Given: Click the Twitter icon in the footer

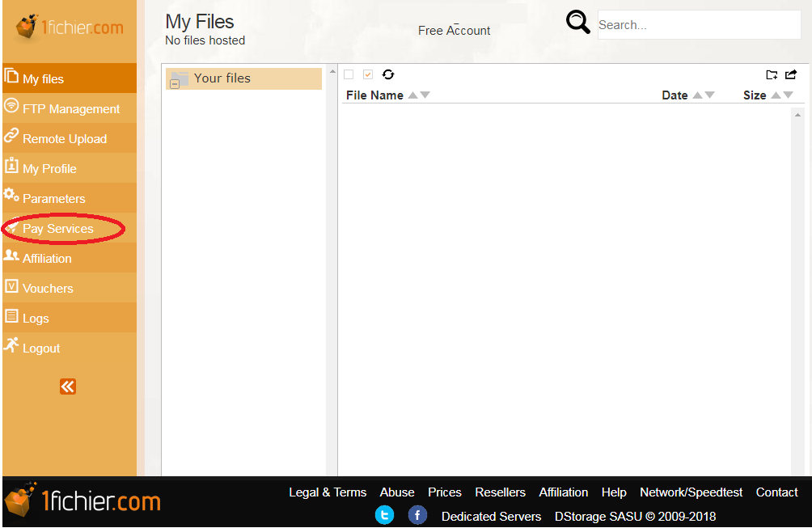Looking at the screenshot, I should click(384, 515).
